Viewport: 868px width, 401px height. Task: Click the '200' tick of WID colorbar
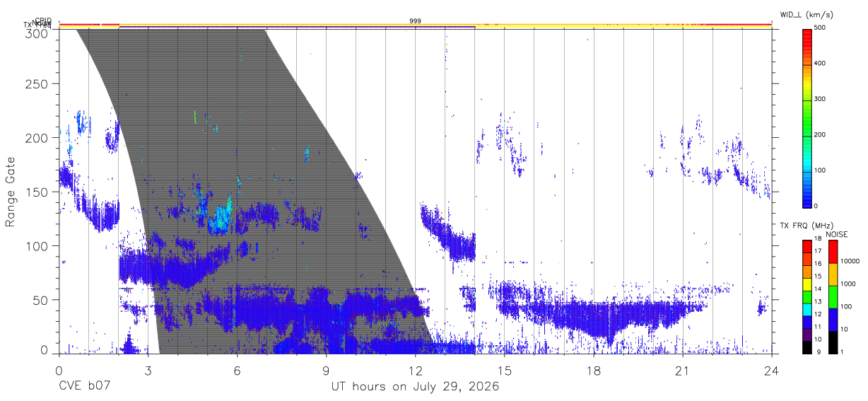pos(820,135)
